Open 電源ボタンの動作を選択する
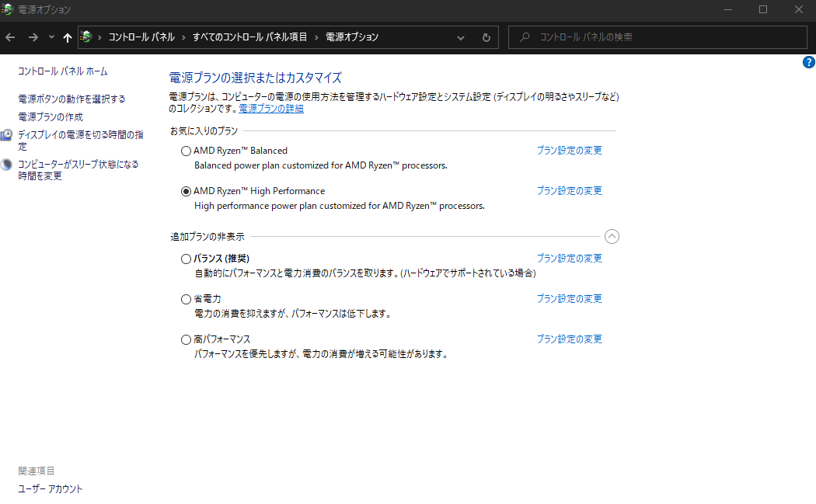The image size is (816, 504). click(71, 99)
